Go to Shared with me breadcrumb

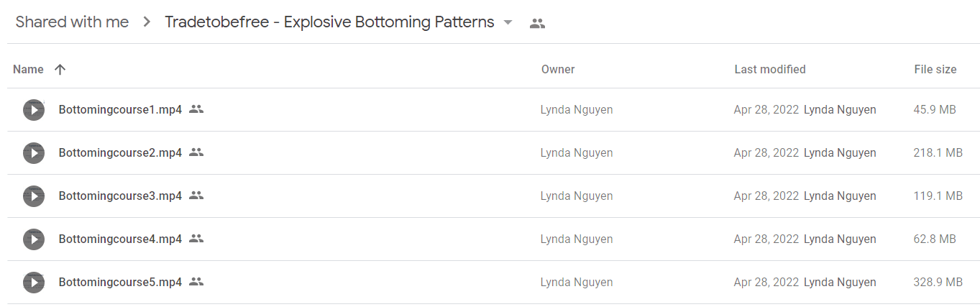point(72,22)
